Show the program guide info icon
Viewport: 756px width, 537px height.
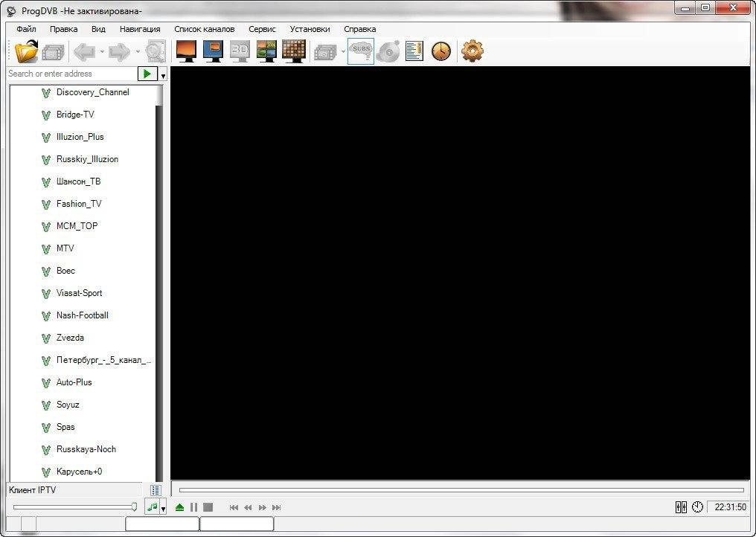[x=414, y=51]
